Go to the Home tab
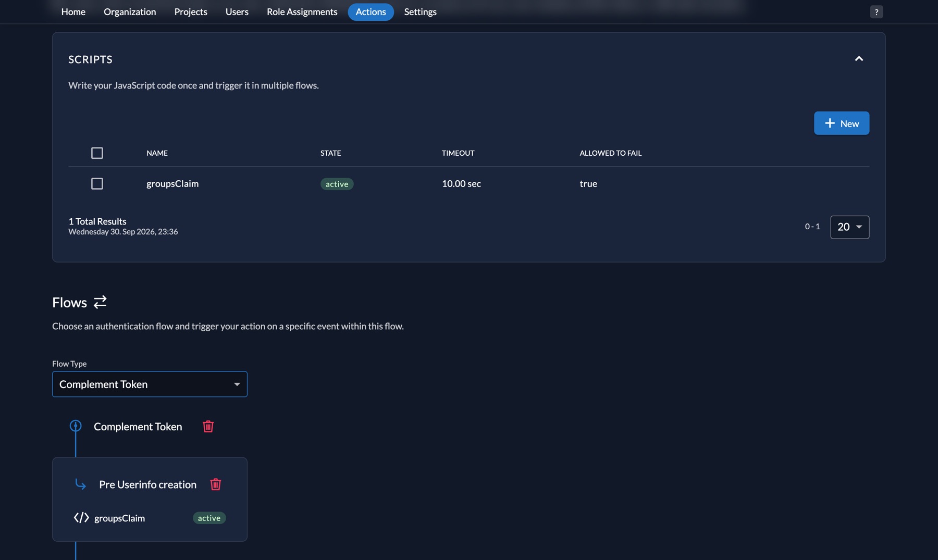Screen dimensions: 938x560 (x=73, y=12)
